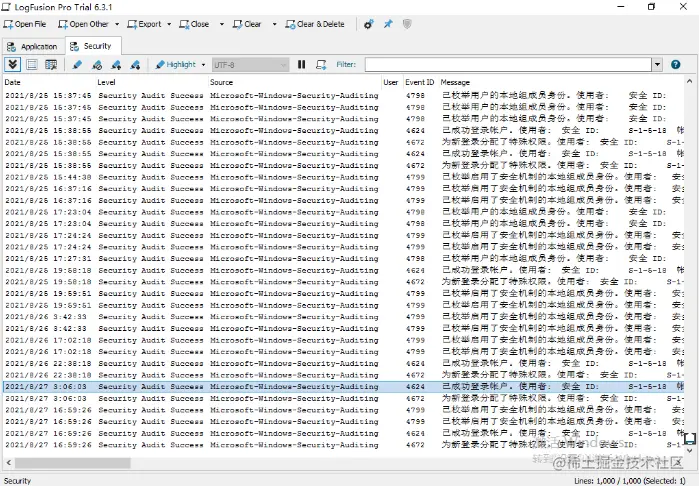Click the Export toolbar button
The image size is (699, 486).
[x=144, y=24]
